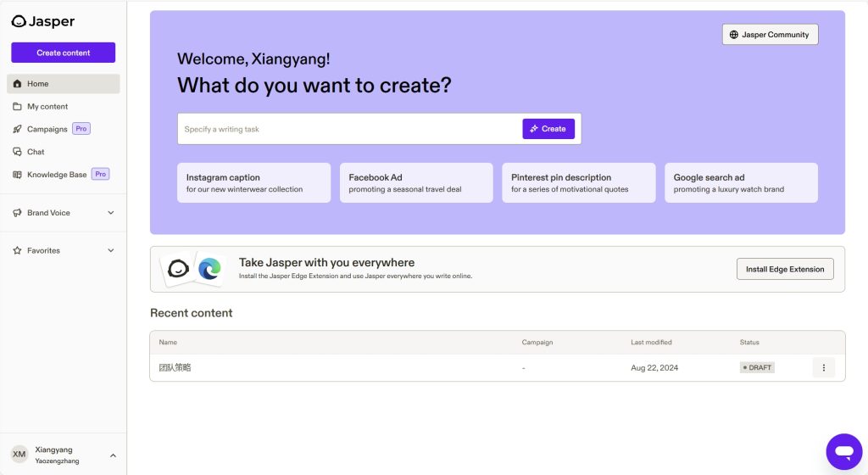The width and height of the screenshot is (868, 475).
Task: Open the purple support chat bubble
Action: [844, 452]
